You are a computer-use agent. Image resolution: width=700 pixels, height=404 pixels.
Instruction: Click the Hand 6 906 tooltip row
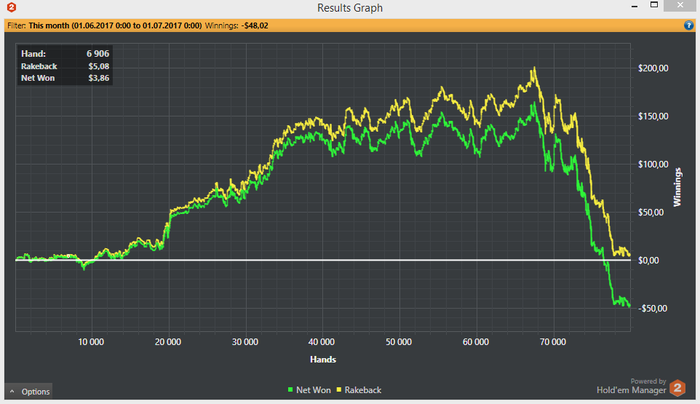click(65, 54)
